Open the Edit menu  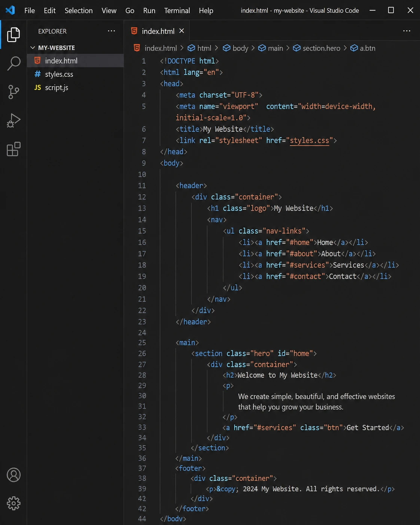pyautogui.click(x=49, y=10)
